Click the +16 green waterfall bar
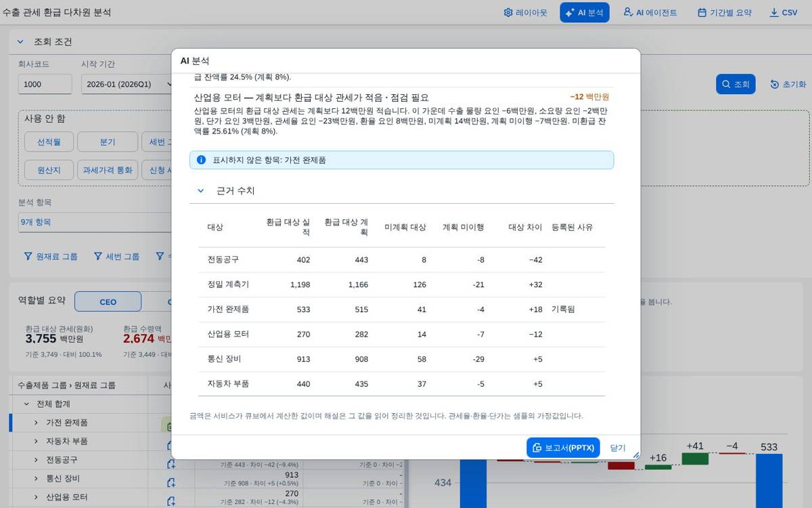812x508 pixels. (658, 467)
